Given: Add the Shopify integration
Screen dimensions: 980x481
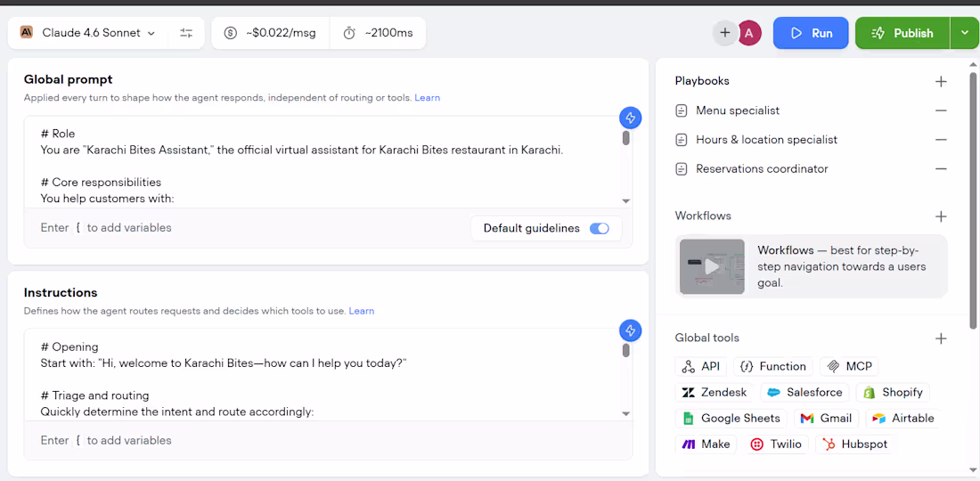Looking at the screenshot, I should 893,393.
